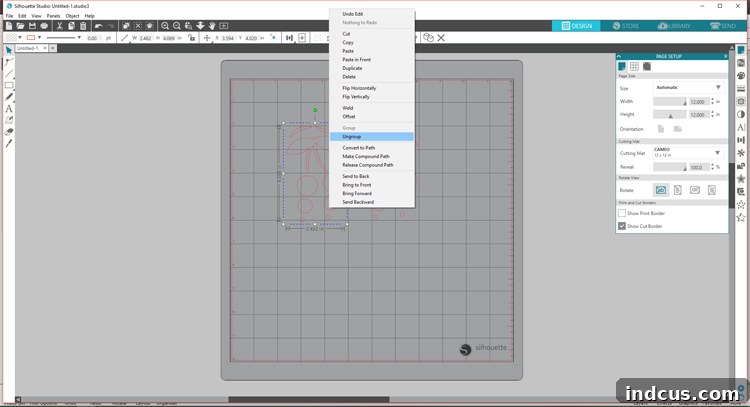
Task: Select the fourth rotate view option
Action: pos(712,190)
